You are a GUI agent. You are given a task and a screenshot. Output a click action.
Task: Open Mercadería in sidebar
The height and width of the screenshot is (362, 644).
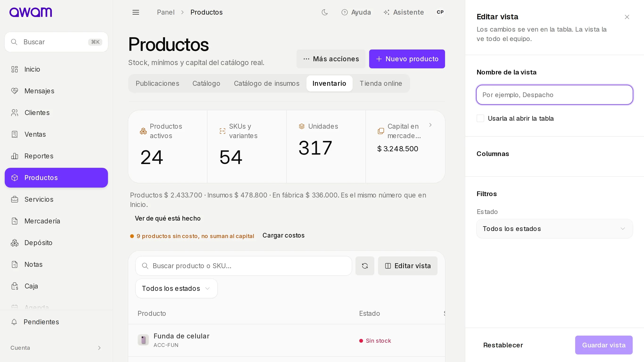pyautogui.click(x=56, y=221)
